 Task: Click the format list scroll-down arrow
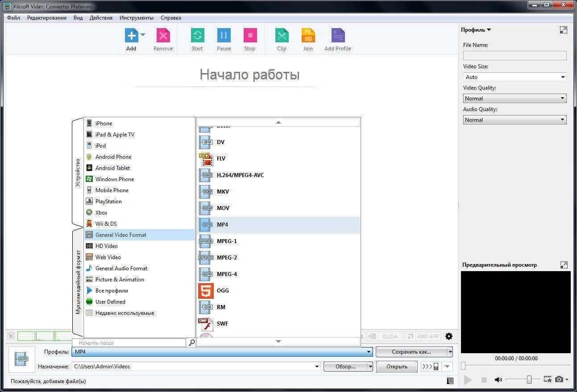click(x=278, y=342)
